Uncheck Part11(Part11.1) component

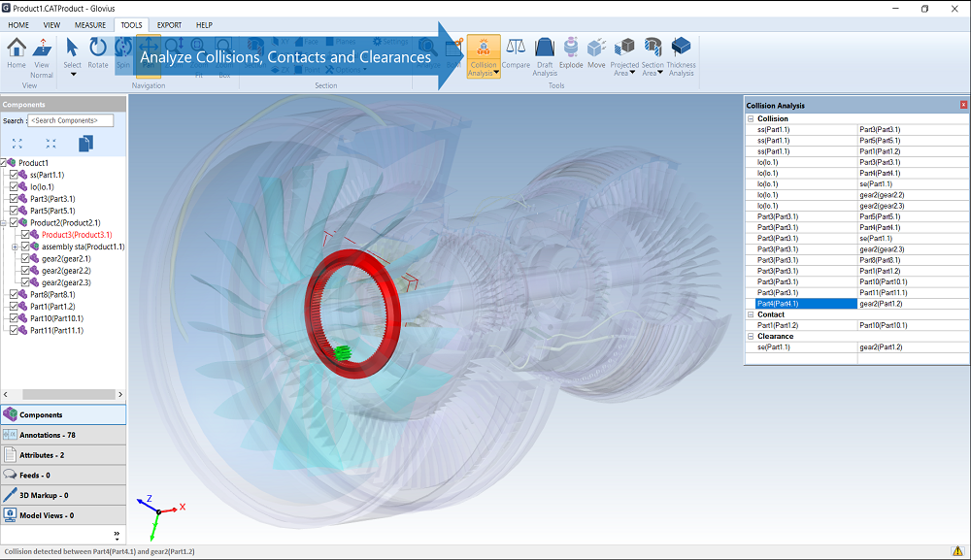14,330
